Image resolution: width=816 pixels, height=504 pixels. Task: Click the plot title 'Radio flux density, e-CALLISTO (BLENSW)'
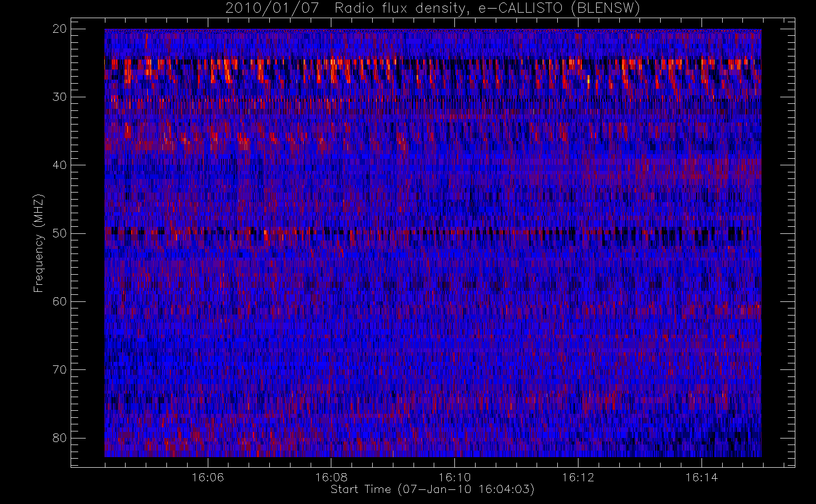[487, 8]
